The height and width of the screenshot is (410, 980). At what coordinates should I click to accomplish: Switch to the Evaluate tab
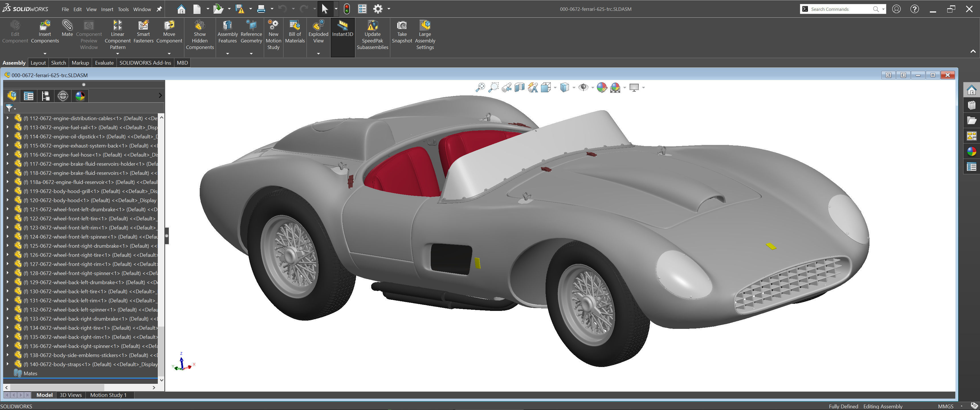(x=104, y=63)
